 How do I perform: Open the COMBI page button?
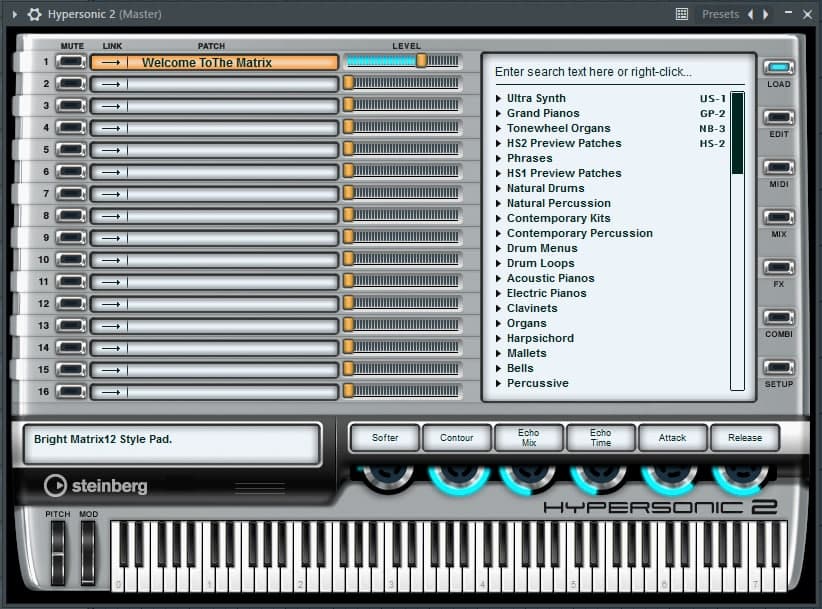tap(778, 318)
